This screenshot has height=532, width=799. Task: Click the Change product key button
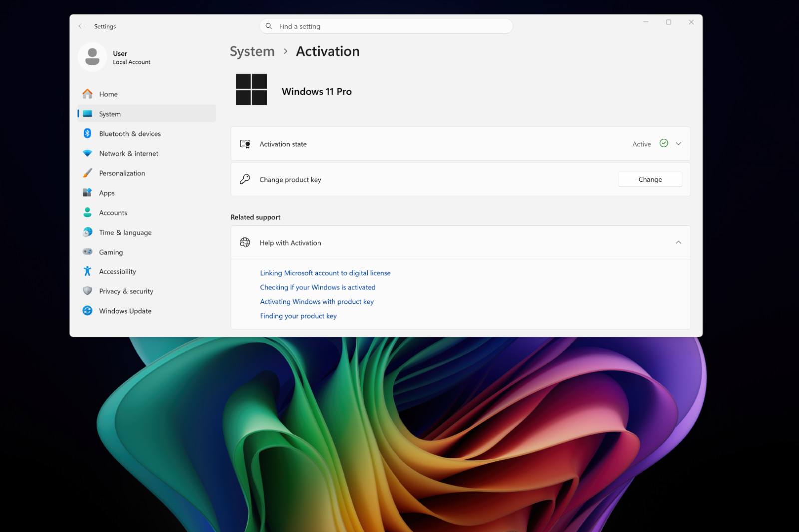tap(650, 179)
